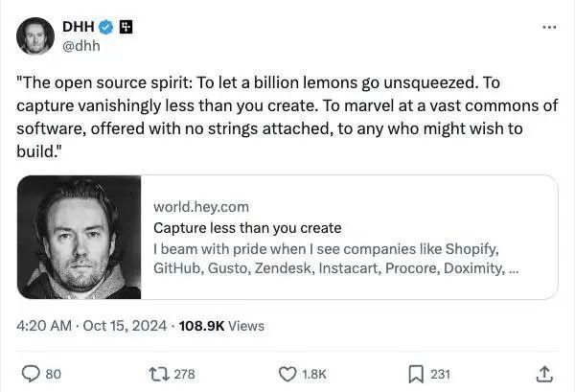Click the reply speech bubble icon
This screenshot has width=575, height=392.
coord(30,374)
